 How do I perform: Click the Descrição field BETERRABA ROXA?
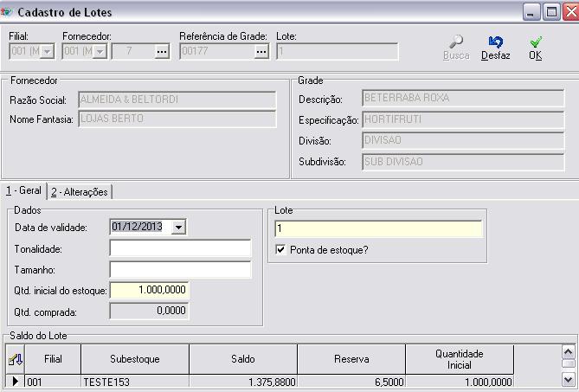pyautogui.click(x=463, y=98)
